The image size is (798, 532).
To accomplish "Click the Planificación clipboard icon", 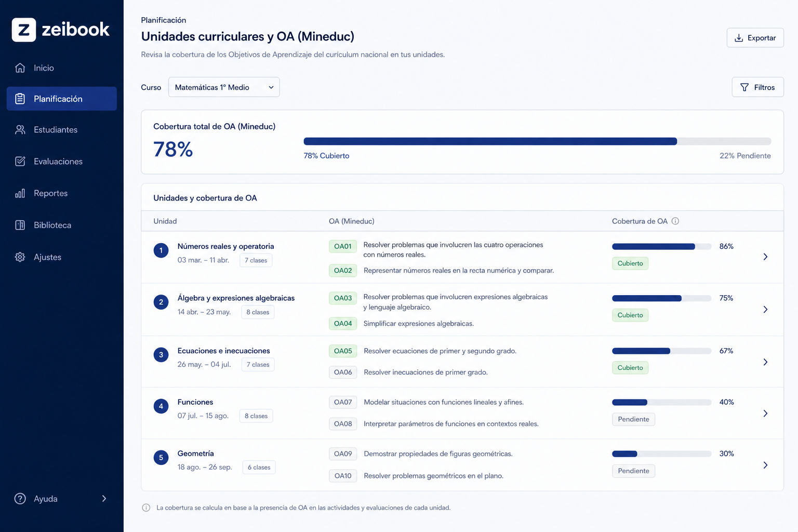I will (x=20, y=99).
